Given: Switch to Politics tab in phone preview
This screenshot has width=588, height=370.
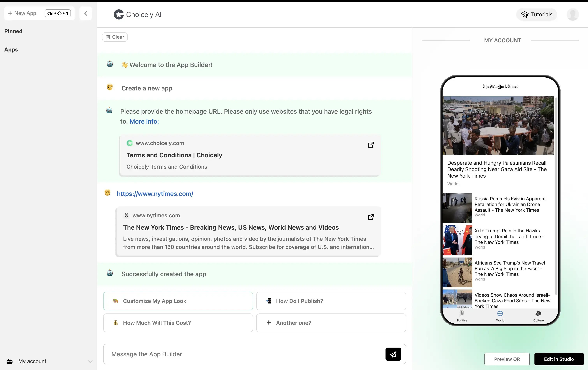Looking at the screenshot, I should [x=462, y=316].
